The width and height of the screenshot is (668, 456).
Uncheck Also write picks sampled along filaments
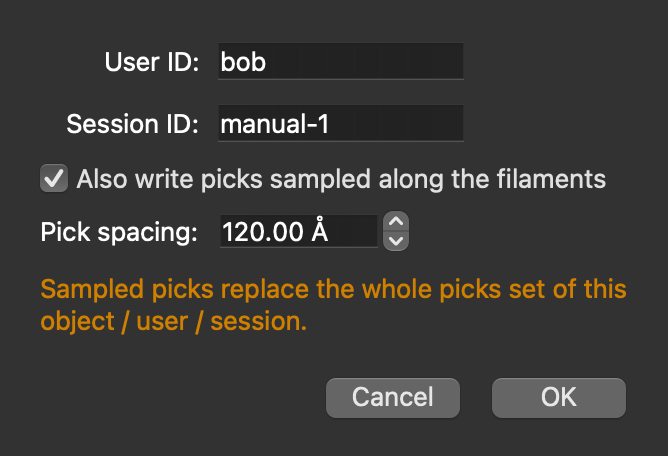click(54, 178)
